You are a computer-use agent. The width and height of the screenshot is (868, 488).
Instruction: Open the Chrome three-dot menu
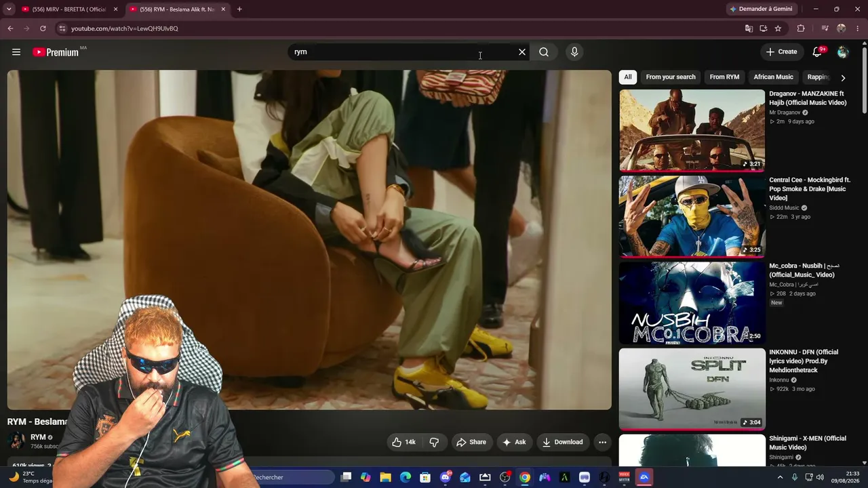[x=857, y=28]
